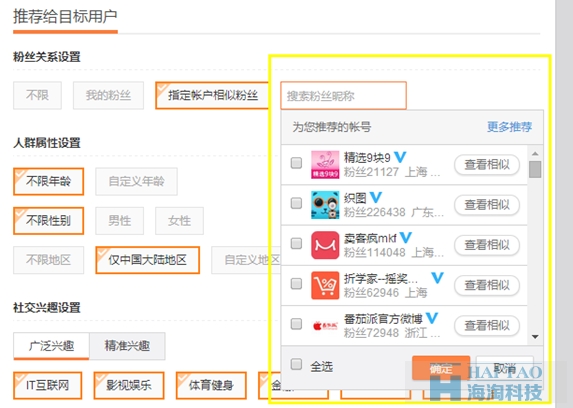Click the scroll down arrow in account list

coord(535,337)
